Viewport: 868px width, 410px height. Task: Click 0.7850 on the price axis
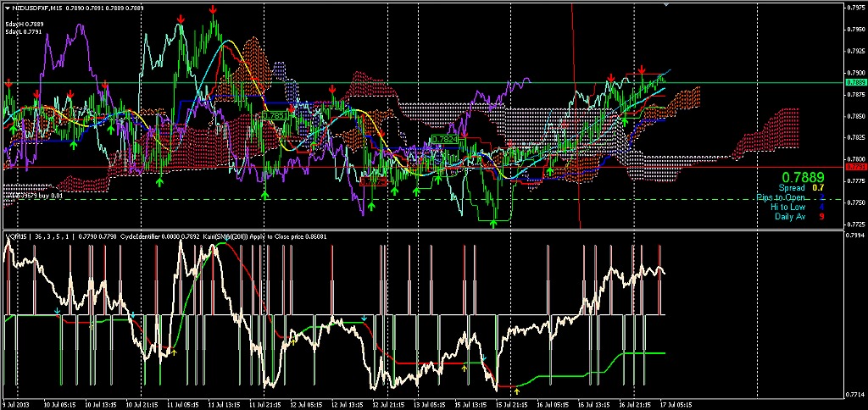(x=856, y=116)
